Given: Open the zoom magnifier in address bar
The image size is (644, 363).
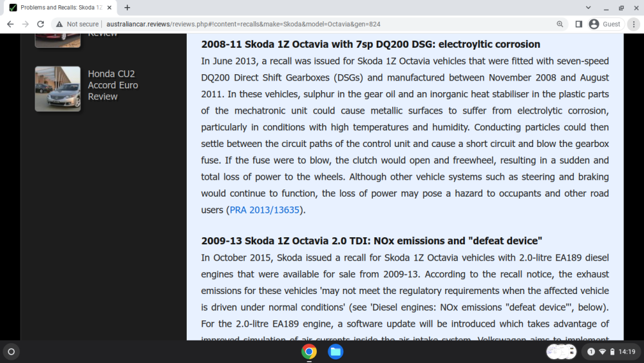Looking at the screenshot, I should tap(560, 25).
